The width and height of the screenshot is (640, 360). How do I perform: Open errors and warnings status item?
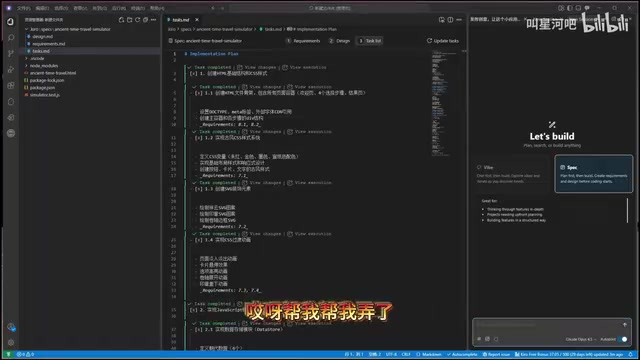point(25,354)
